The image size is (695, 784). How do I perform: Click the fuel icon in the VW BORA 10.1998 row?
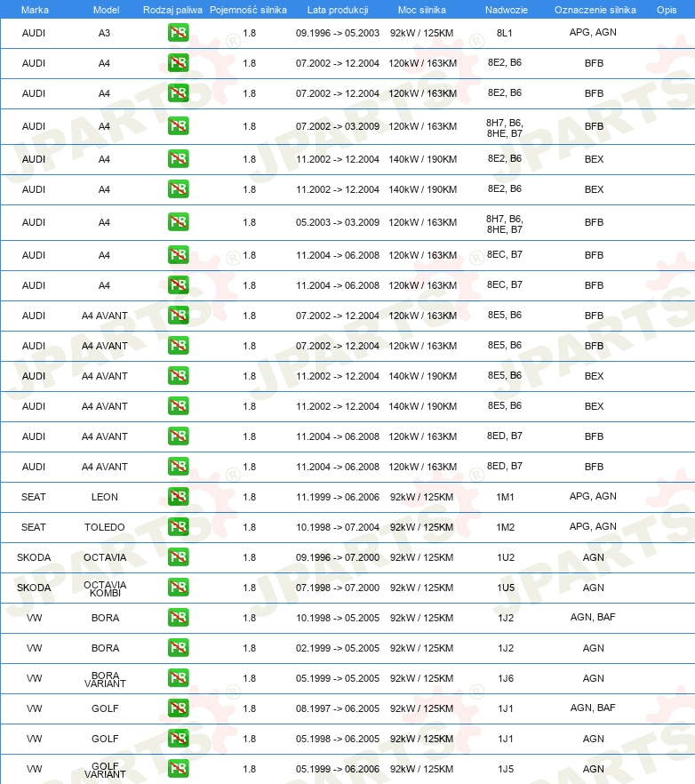[x=178, y=618]
